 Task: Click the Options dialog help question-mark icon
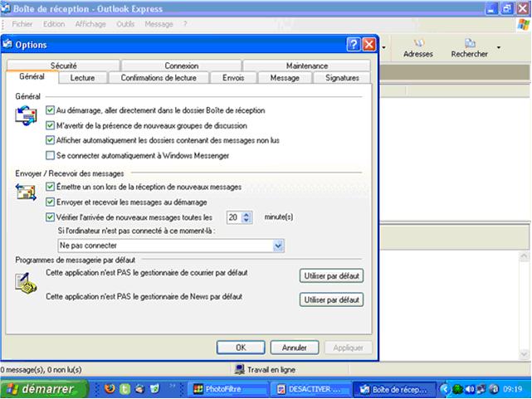[354, 45]
